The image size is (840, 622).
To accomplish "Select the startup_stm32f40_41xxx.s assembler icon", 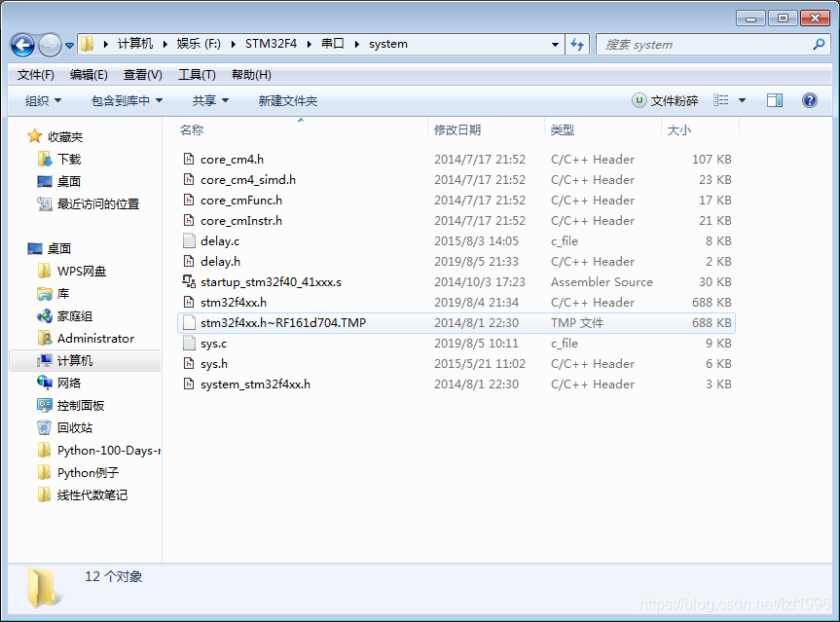I will pyautogui.click(x=189, y=281).
